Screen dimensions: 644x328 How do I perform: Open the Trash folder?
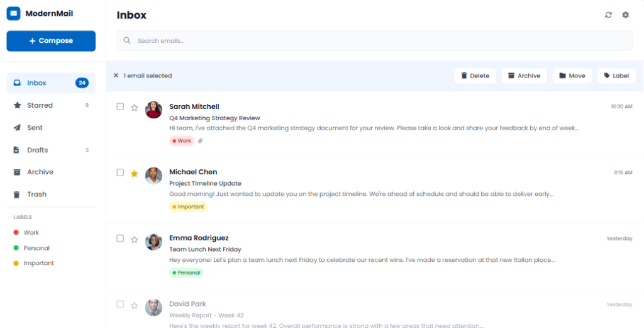tap(51, 194)
